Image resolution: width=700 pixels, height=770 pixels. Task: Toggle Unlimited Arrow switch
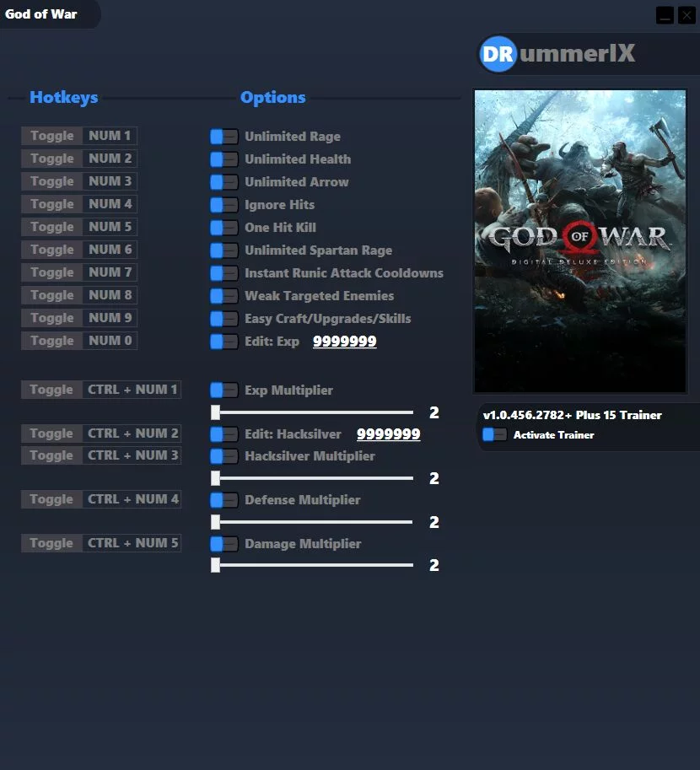point(224,182)
